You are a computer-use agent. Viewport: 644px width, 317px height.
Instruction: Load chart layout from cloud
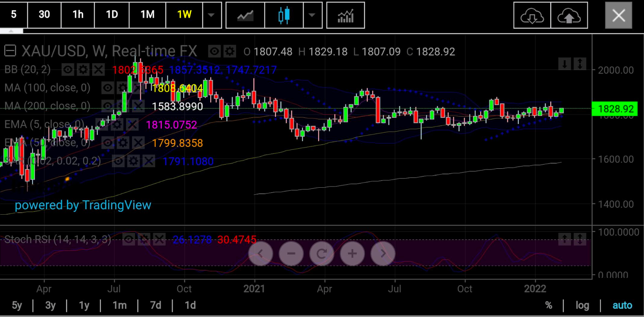(532, 15)
